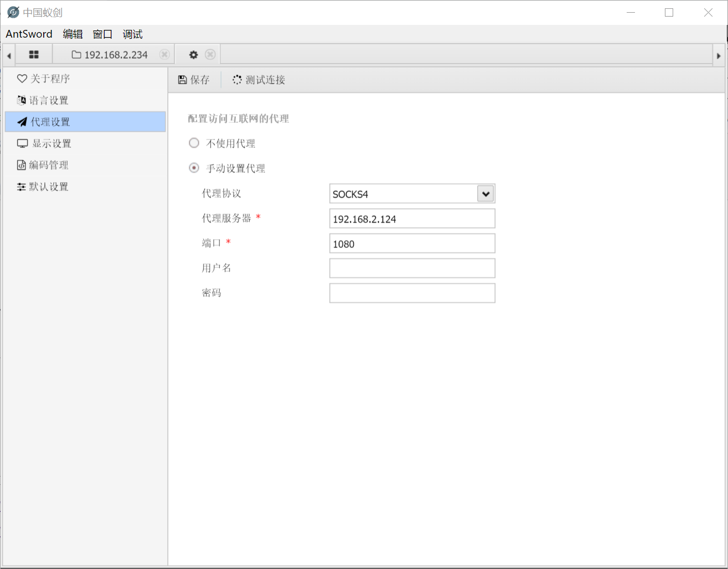Click the 测试连接 button label
The image size is (728, 569).
point(265,80)
